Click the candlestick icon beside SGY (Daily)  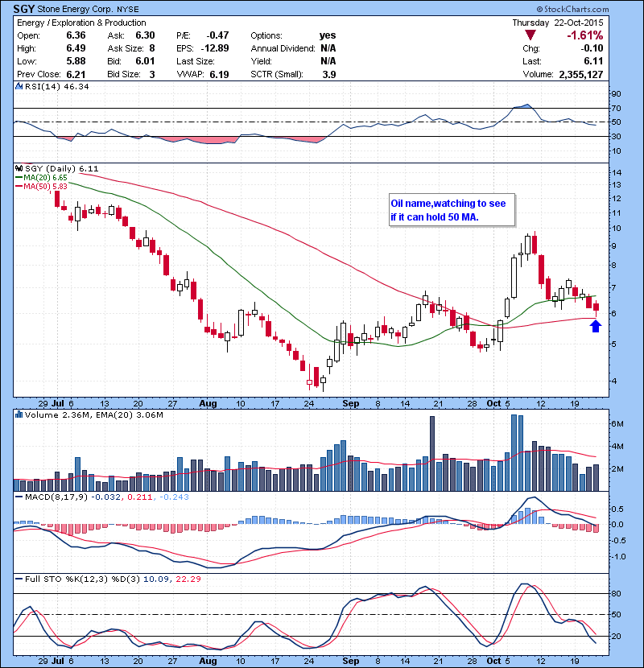19,168
